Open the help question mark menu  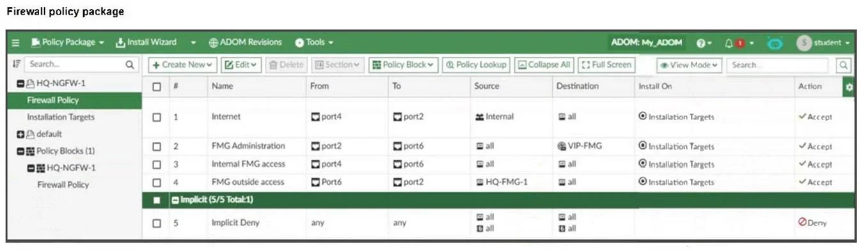click(704, 43)
